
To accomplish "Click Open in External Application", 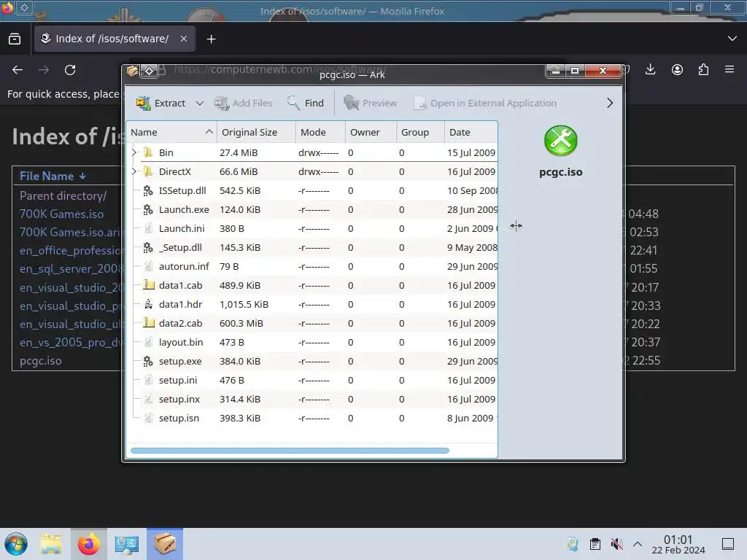I will tap(485, 103).
